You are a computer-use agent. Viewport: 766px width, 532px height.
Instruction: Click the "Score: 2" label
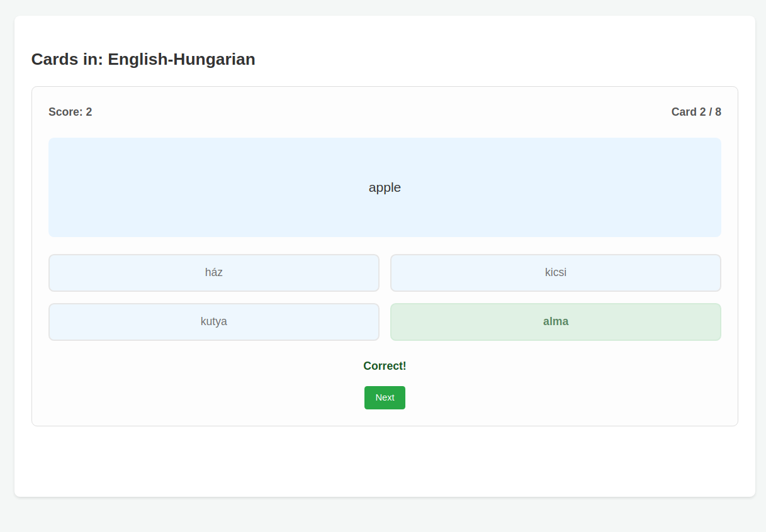pyautogui.click(x=70, y=111)
